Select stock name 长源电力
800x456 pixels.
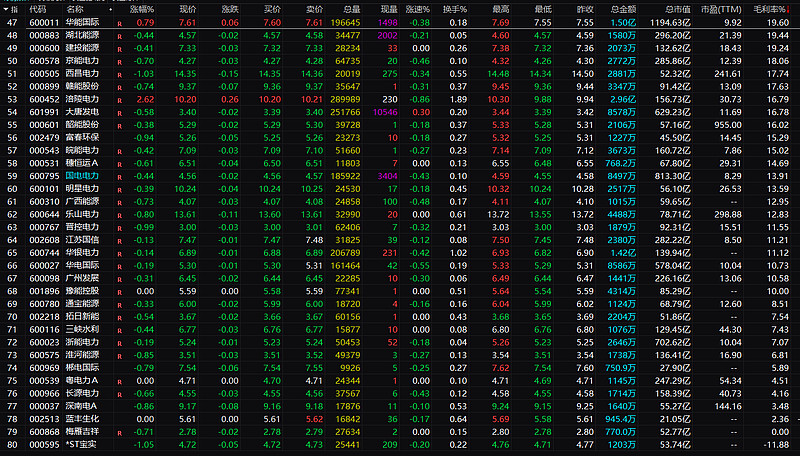(82, 393)
